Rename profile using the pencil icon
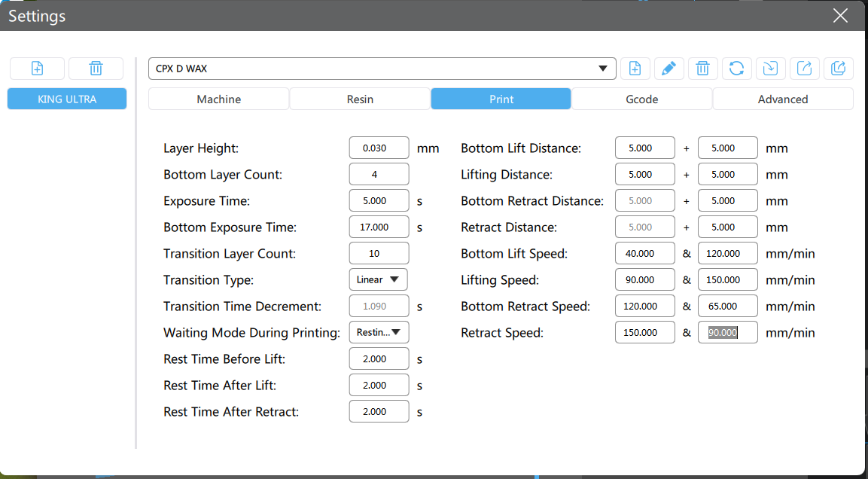 point(668,69)
